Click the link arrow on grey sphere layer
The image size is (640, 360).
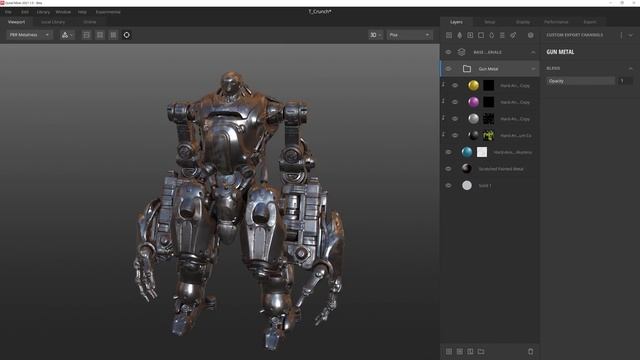point(443,118)
